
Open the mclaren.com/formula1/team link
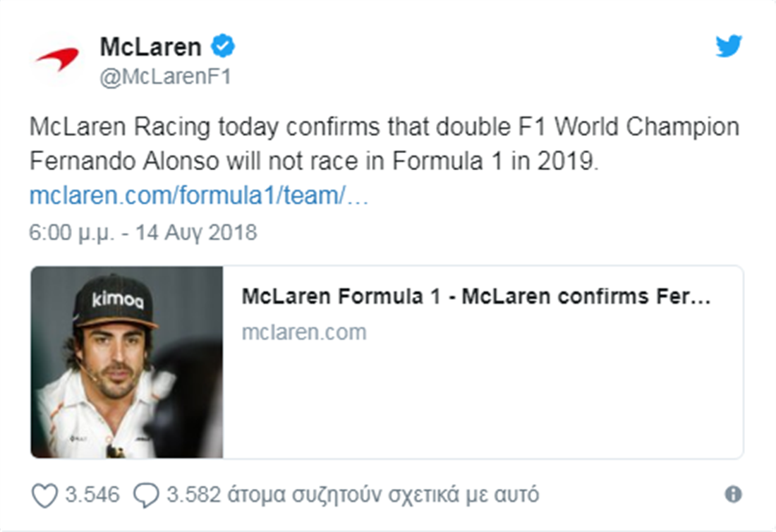[x=199, y=196]
